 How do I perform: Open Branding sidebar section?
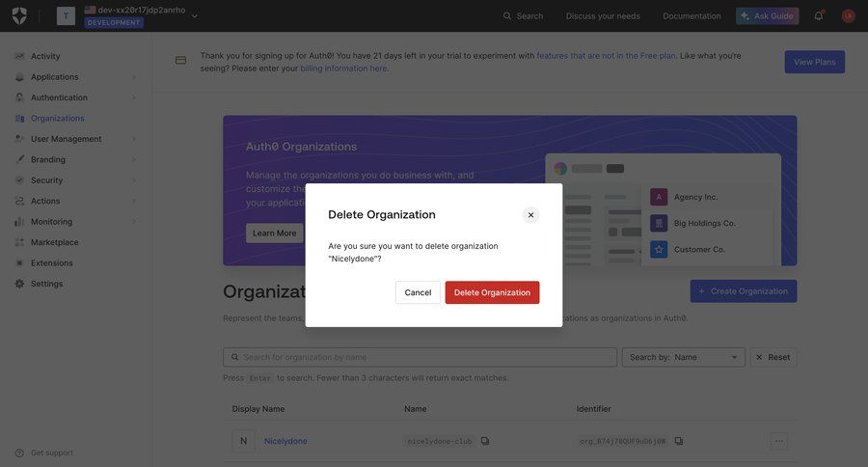(x=48, y=159)
